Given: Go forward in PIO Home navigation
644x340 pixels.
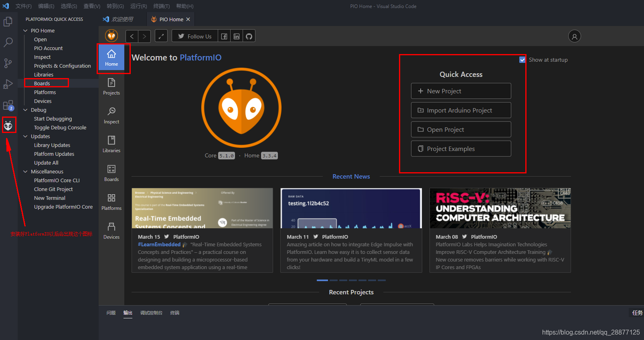Looking at the screenshot, I should (x=145, y=36).
